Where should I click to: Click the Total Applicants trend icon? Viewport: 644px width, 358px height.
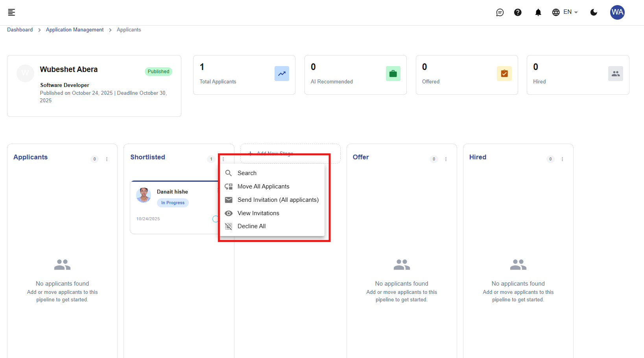pyautogui.click(x=282, y=74)
